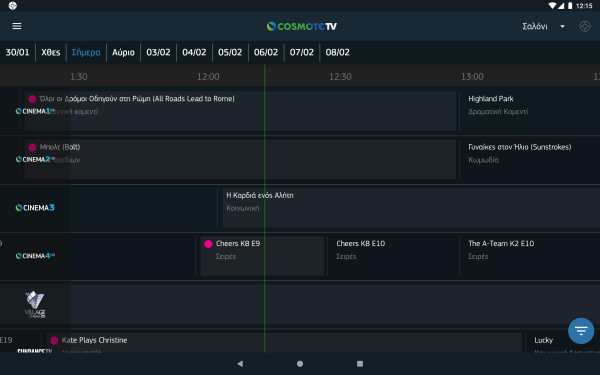The height and width of the screenshot is (375, 600).
Task: Open the Highland Park program
Action: click(531, 111)
